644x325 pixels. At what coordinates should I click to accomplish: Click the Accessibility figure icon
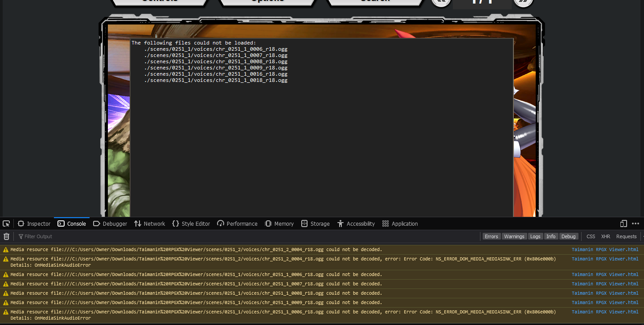pyautogui.click(x=340, y=223)
